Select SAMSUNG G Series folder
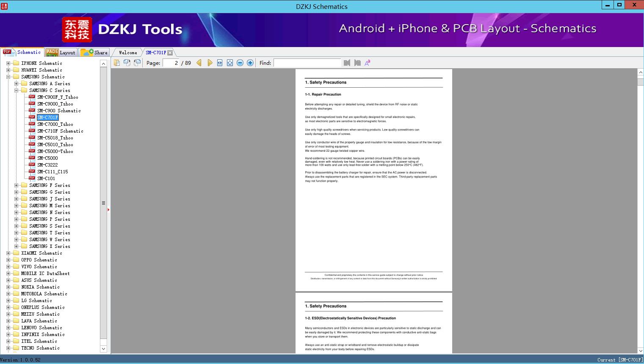Screen dimensions: 644x364 pos(50,192)
